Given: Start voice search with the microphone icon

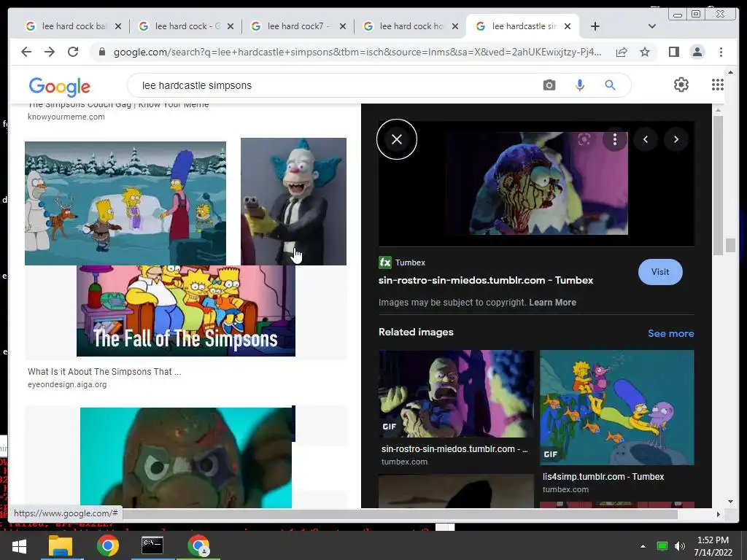Looking at the screenshot, I should pos(580,85).
